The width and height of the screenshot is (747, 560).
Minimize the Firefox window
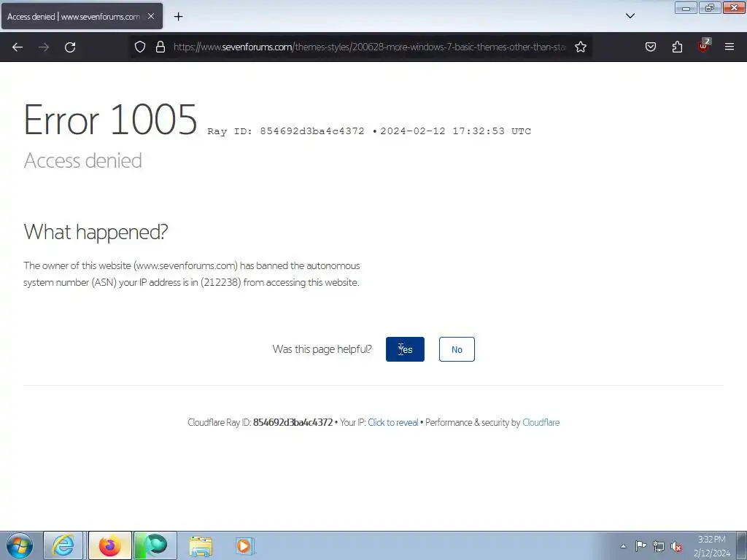point(686,7)
